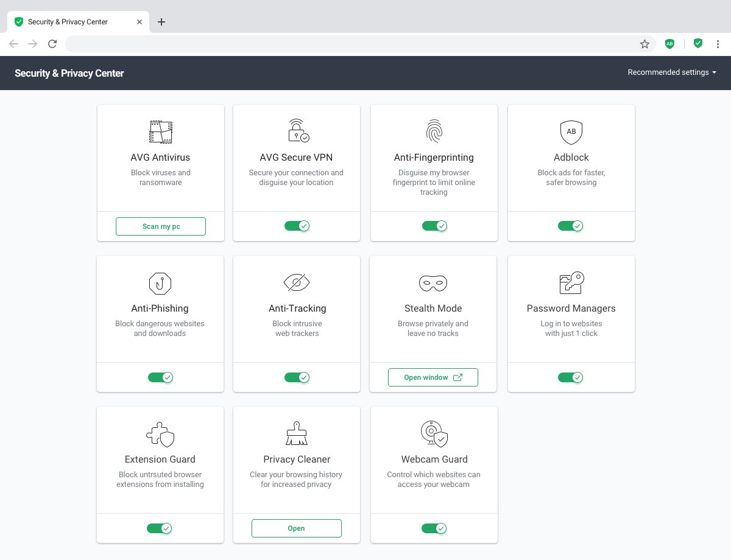Click 'Control which websites can access your webcam' text
The image size is (731, 560).
434,480
